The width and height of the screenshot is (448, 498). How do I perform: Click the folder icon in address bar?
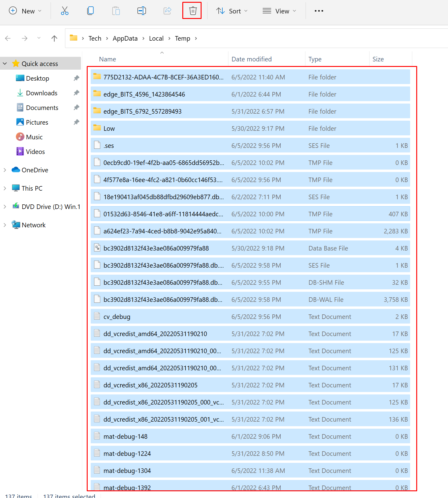pos(74,38)
